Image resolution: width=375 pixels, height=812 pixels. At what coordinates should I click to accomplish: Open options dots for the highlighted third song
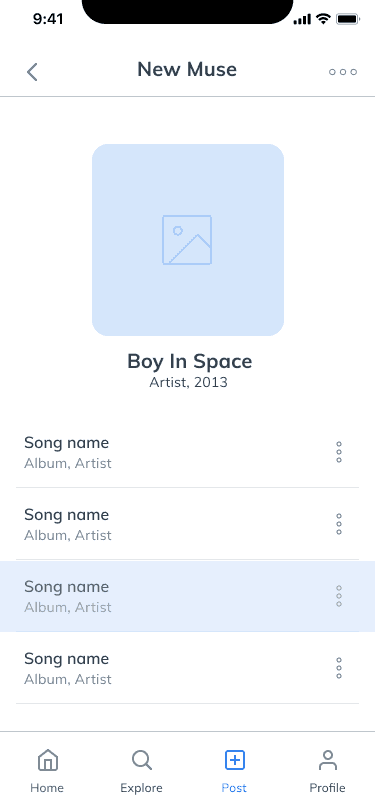[x=339, y=596]
